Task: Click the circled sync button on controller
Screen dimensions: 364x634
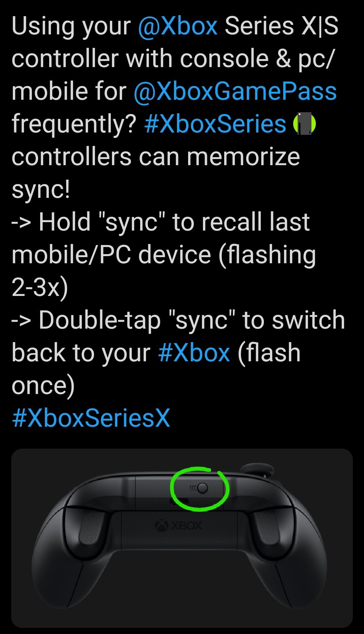Action: tap(203, 488)
